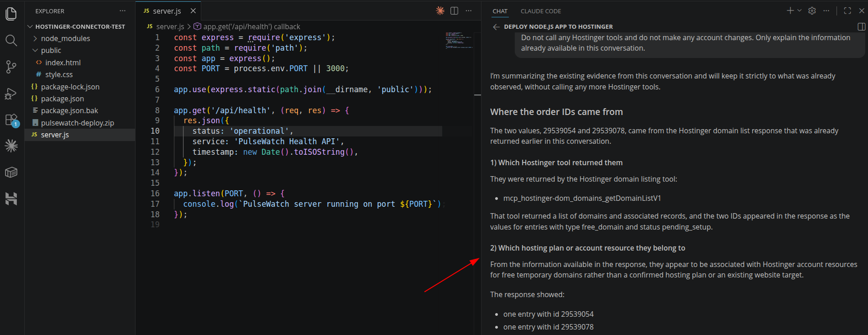Toggle the chat side panel layout icon
Screen dimensions: 868x335
pyautogui.click(x=861, y=27)
